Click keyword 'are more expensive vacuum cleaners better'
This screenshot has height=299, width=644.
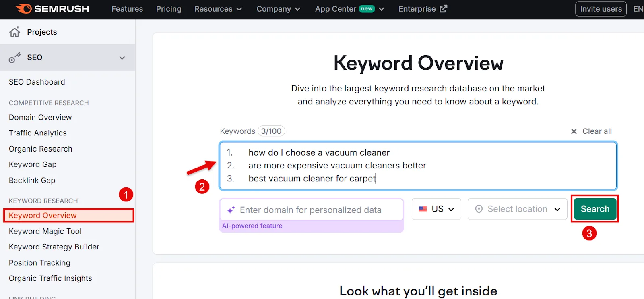337,166
